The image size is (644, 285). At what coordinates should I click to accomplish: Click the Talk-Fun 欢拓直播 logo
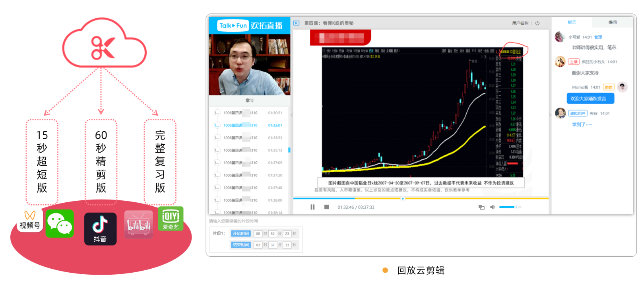(x=250, y=26)
